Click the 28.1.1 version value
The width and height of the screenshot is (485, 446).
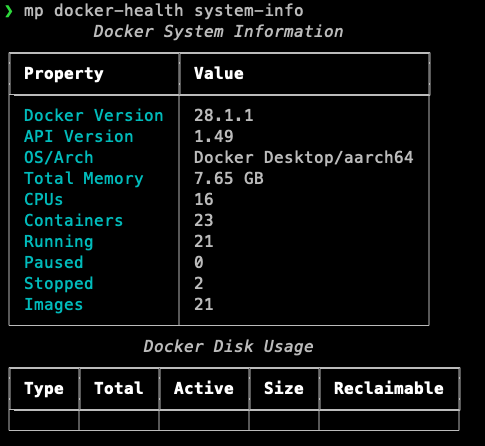point(224,115)
